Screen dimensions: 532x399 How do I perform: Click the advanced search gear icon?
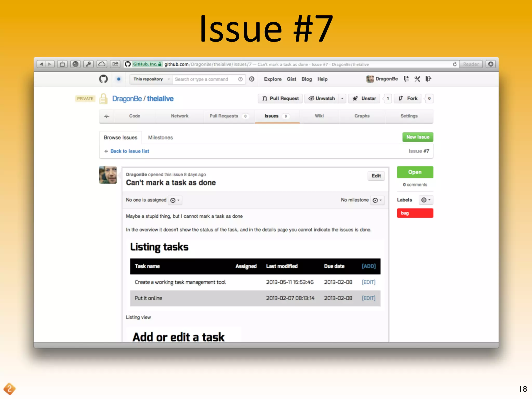(x=252, y=79)
